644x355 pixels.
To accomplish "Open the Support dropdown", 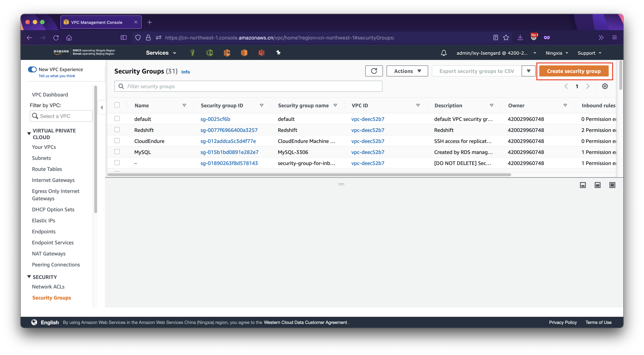I will tap(590, 53).
